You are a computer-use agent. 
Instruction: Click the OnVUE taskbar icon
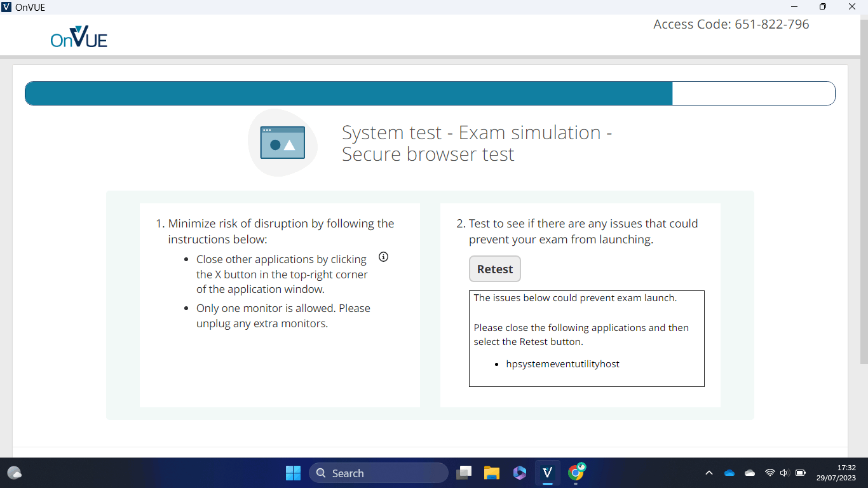point(547,473)
